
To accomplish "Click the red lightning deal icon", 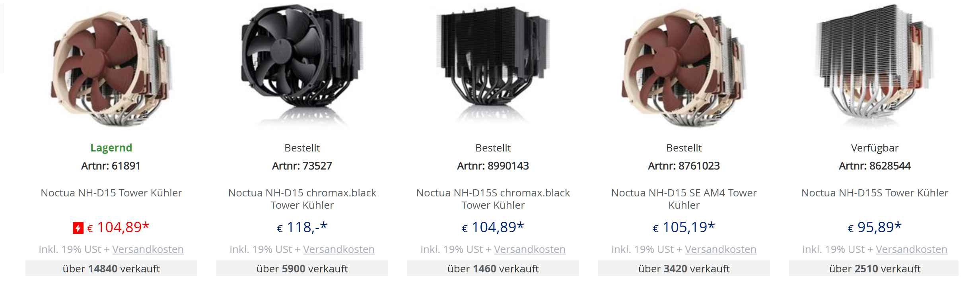I will click(x=78, y=228).
